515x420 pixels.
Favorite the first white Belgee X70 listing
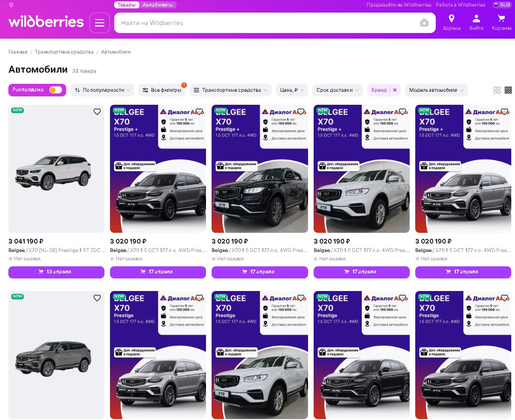(97, 112)
